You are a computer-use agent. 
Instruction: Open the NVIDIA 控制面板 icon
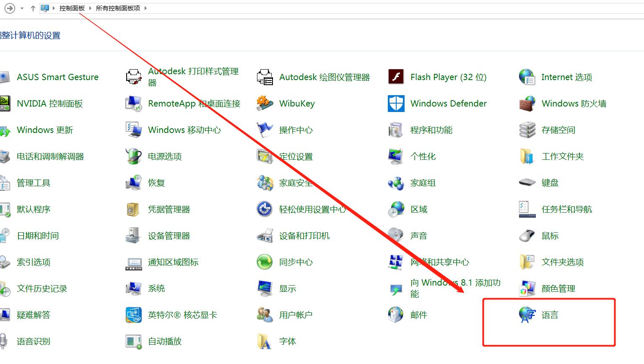[5, 104]
